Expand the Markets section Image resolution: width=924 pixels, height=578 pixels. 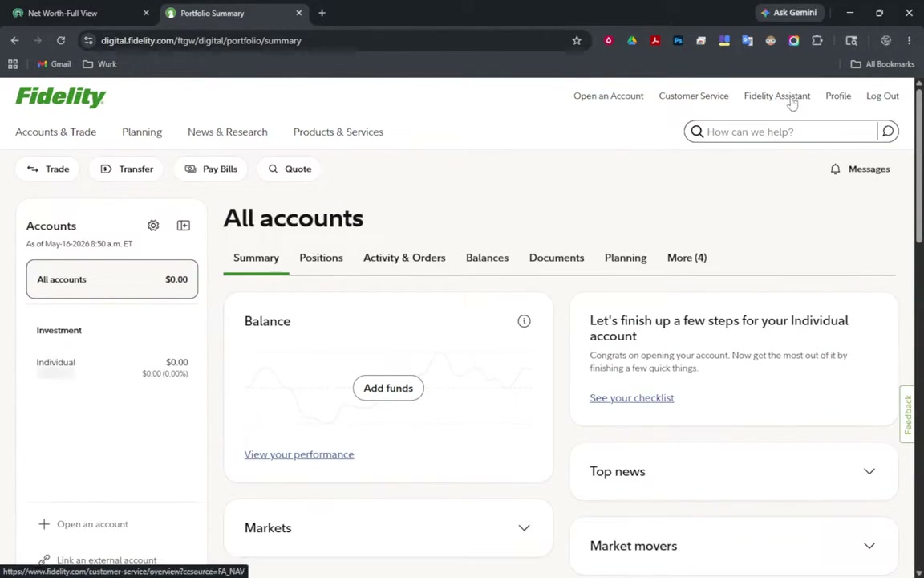(x=524, y=528)
